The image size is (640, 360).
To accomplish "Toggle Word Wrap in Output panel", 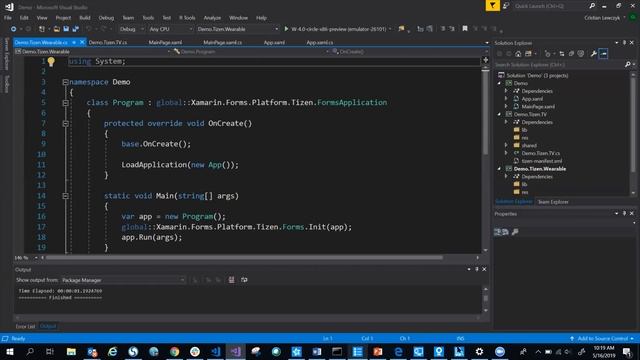I will tap(244, 280).
